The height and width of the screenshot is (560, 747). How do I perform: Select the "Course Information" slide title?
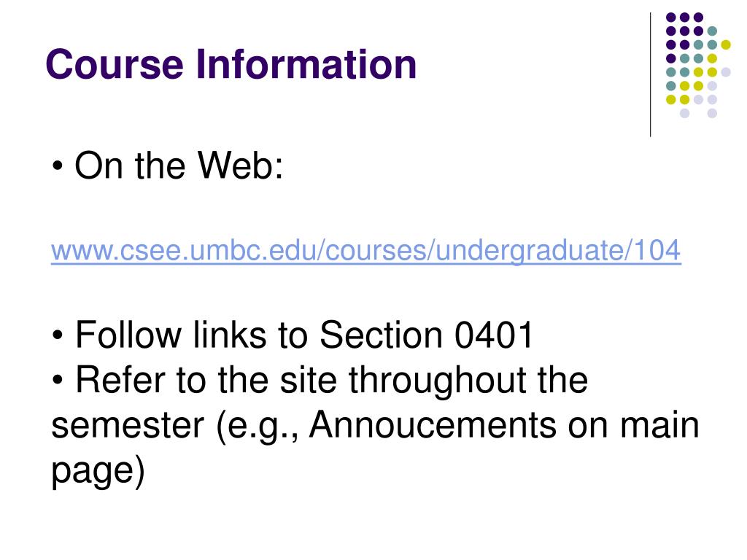(231, 64)
